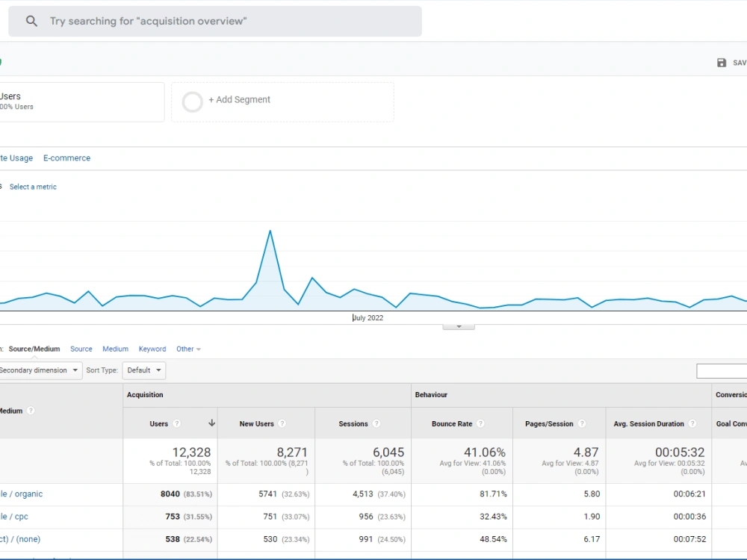
Task: Open the google / cpc row link
Action: tap(14, 516)
